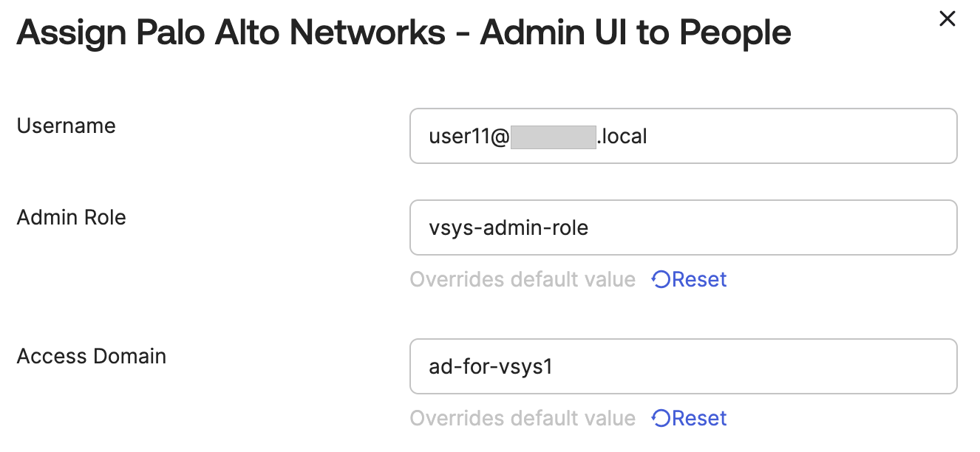This screenshot has width=980, height=452.
Task: Select the Admin Role text field
Action: click(x=683, y=227)
